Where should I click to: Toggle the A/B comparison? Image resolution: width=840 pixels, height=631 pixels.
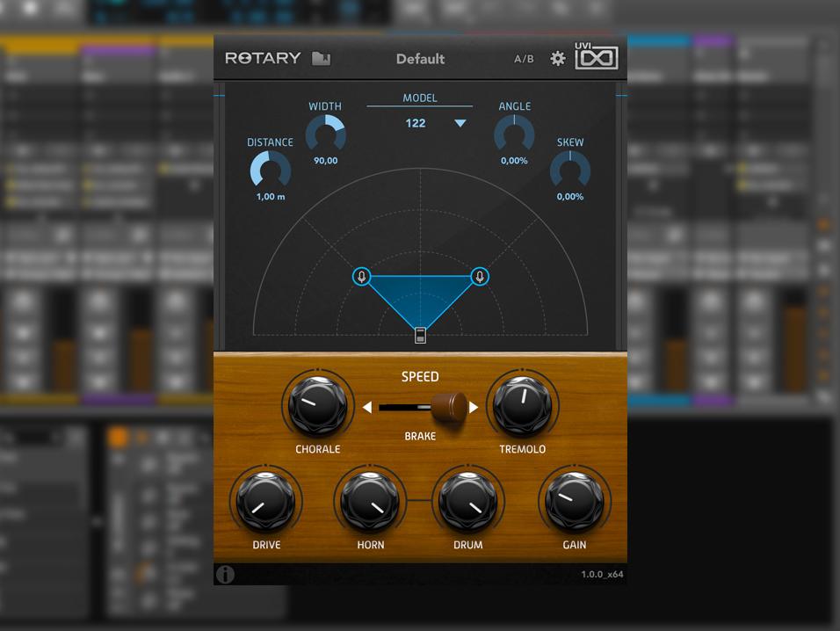pos(524,59)
